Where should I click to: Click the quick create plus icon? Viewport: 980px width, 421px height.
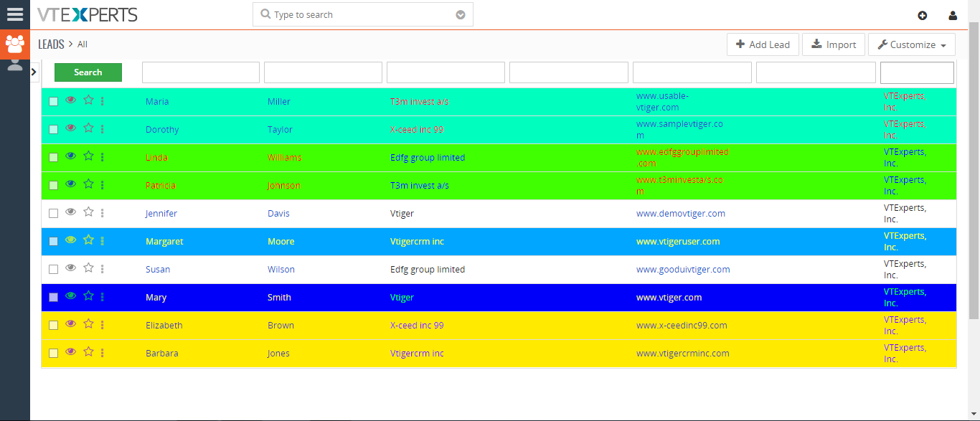click(923, 15)
